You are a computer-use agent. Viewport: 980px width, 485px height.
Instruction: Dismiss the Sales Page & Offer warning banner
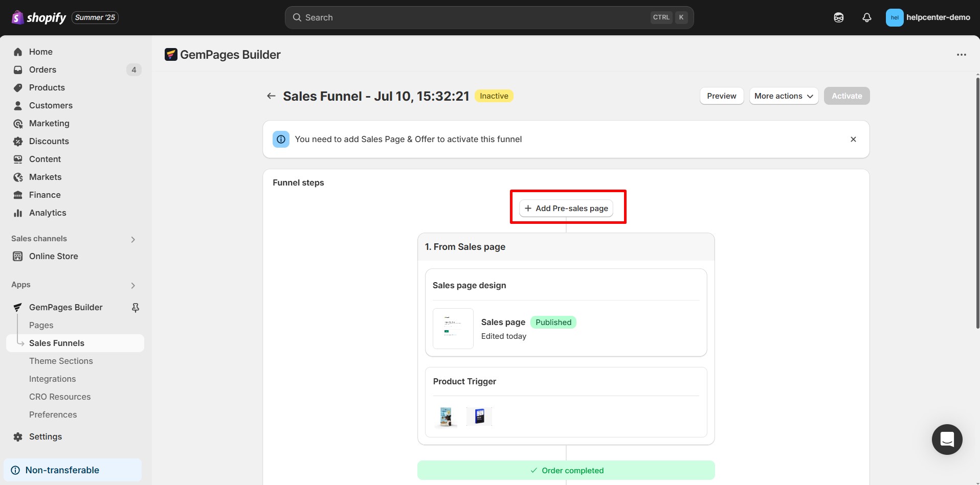tap(853, 138)
